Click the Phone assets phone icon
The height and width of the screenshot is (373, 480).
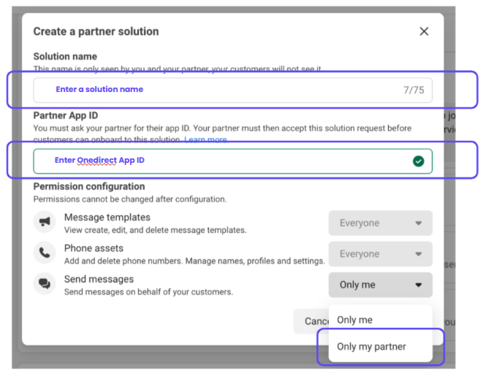coord(44,253)
